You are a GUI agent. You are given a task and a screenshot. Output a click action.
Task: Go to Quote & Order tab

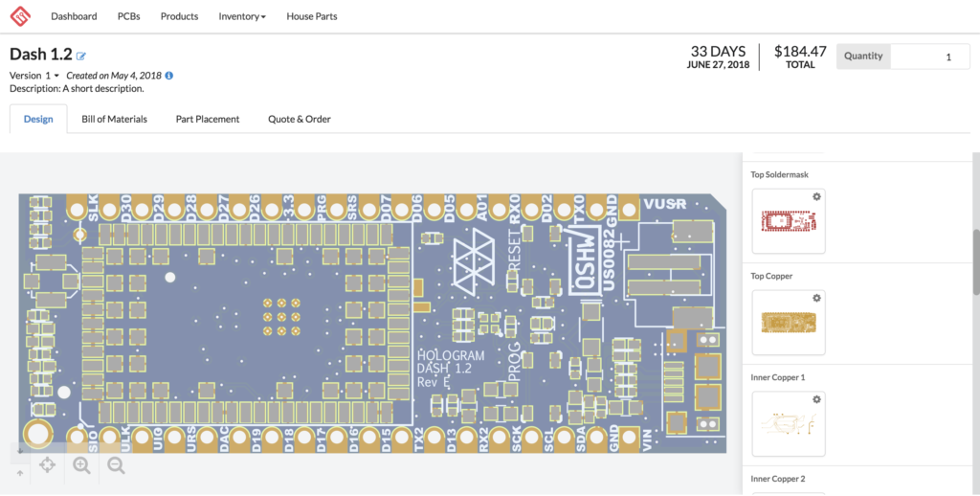click(x=300, y=119)
